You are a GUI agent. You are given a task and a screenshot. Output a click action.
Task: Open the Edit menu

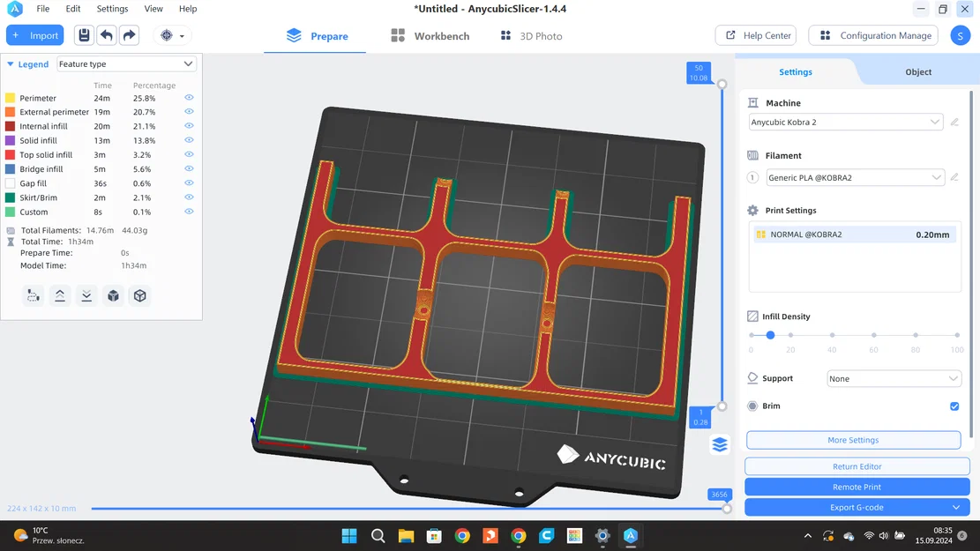[73, 9]
